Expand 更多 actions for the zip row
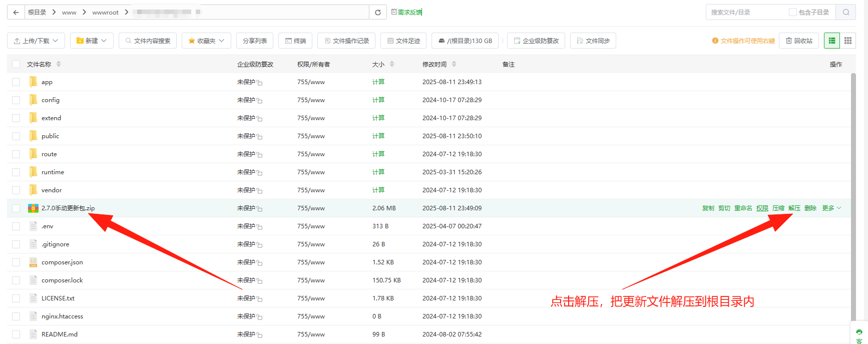The image size is (868, 344). click(831, 208)
